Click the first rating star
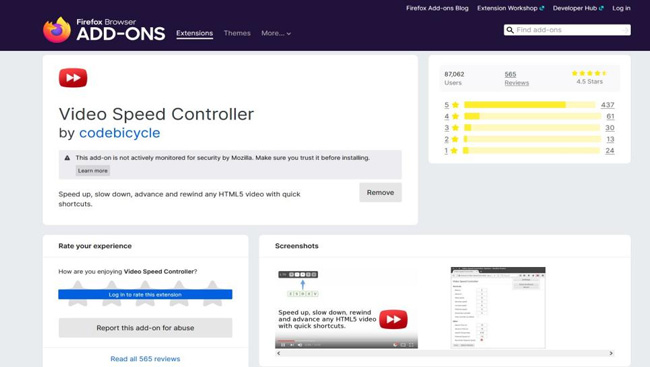Viewport: 650px width, 367px height. 78,293
